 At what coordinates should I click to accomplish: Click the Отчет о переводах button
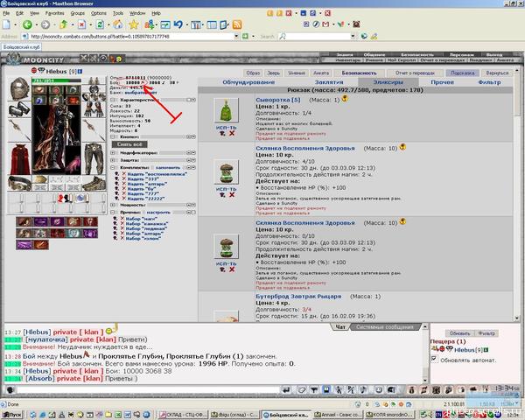pyautogui.click(x=415, y=73)
